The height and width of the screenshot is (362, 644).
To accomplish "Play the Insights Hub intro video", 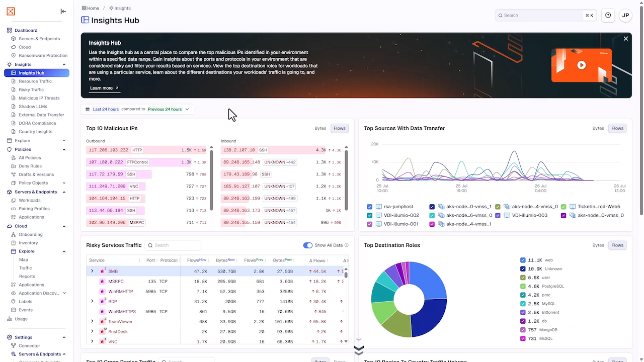I will click(581, 65).
